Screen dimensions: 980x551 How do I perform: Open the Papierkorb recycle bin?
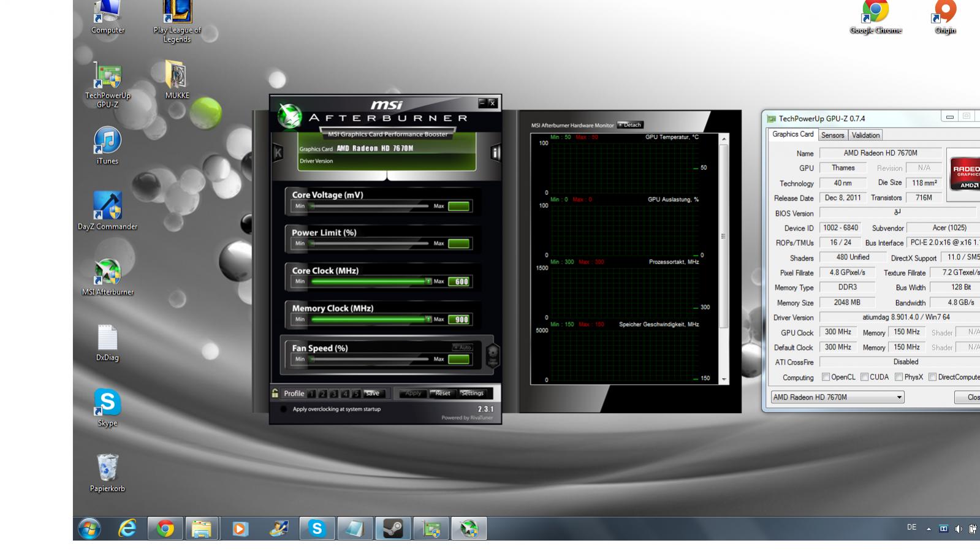point(107,473)
